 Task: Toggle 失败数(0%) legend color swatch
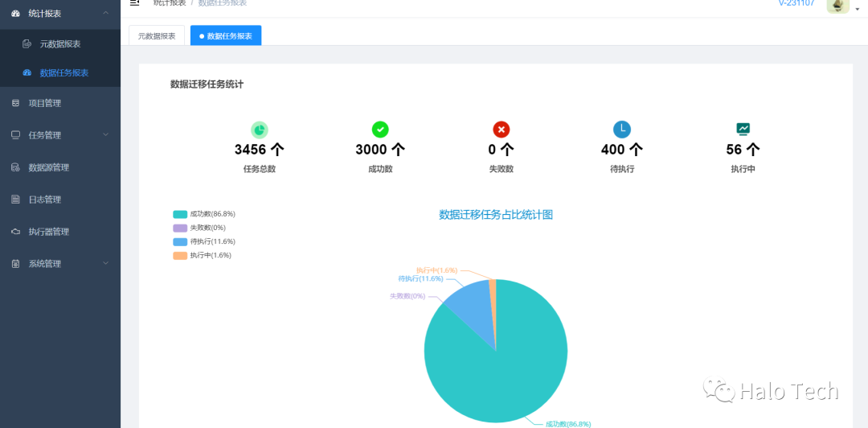pyautogui.click(x=180, y=228)
